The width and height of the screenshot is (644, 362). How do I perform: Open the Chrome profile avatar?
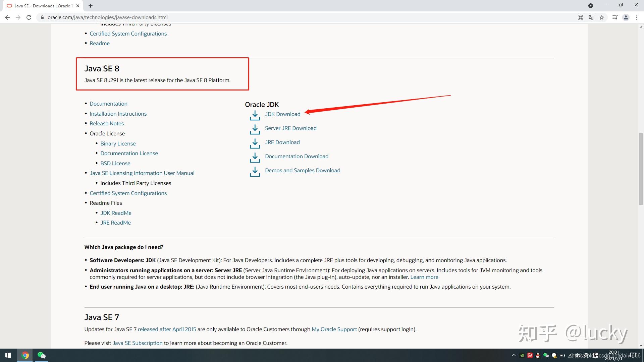(x=626, y=17)
